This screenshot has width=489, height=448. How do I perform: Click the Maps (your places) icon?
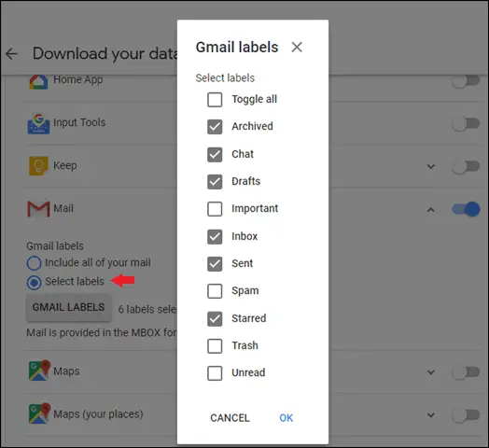(39, 413)
